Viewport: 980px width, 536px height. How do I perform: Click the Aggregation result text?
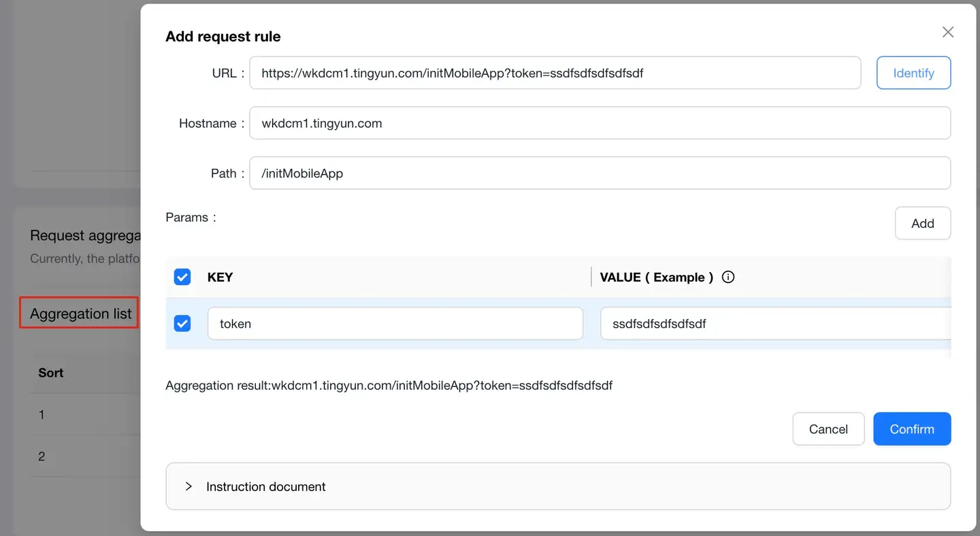point(389,386)
